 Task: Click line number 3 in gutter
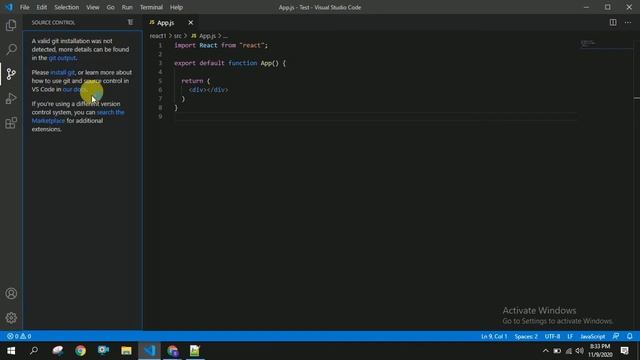coord(160,63)
